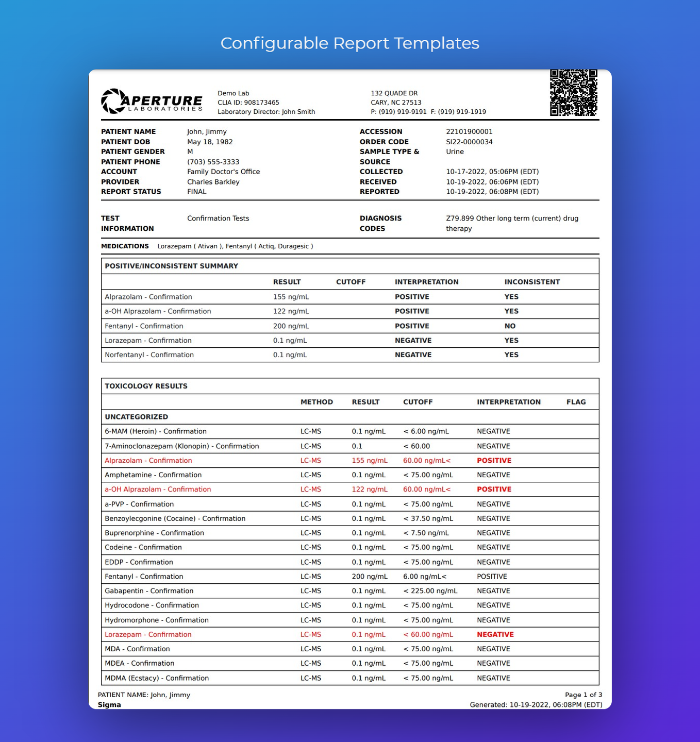
Task: Click the Hydromorphone - Confirmation row
Action: 350,620
